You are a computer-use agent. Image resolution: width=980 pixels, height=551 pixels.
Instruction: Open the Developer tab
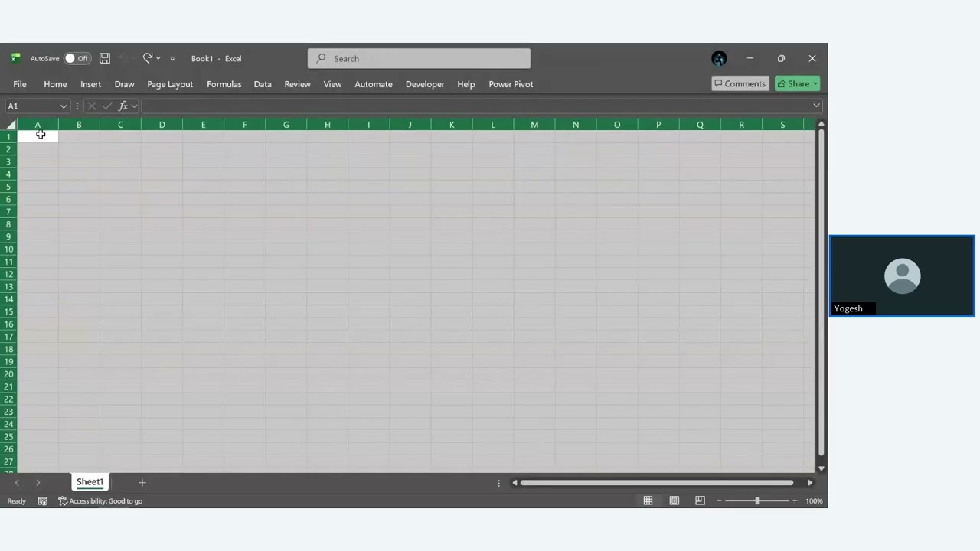point(425,84)
